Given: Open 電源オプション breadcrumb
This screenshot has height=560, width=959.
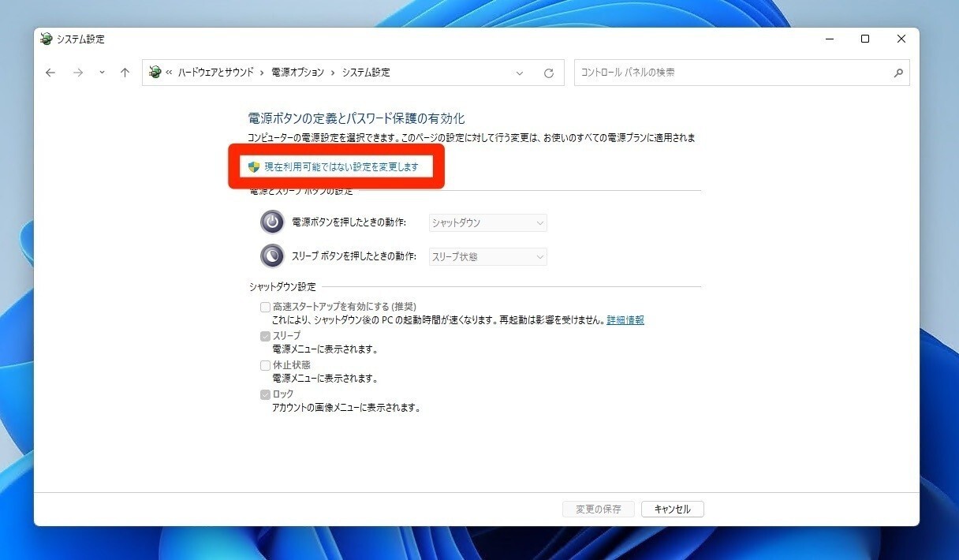Looking at the screenshot, I should click(x=297, y=72).
